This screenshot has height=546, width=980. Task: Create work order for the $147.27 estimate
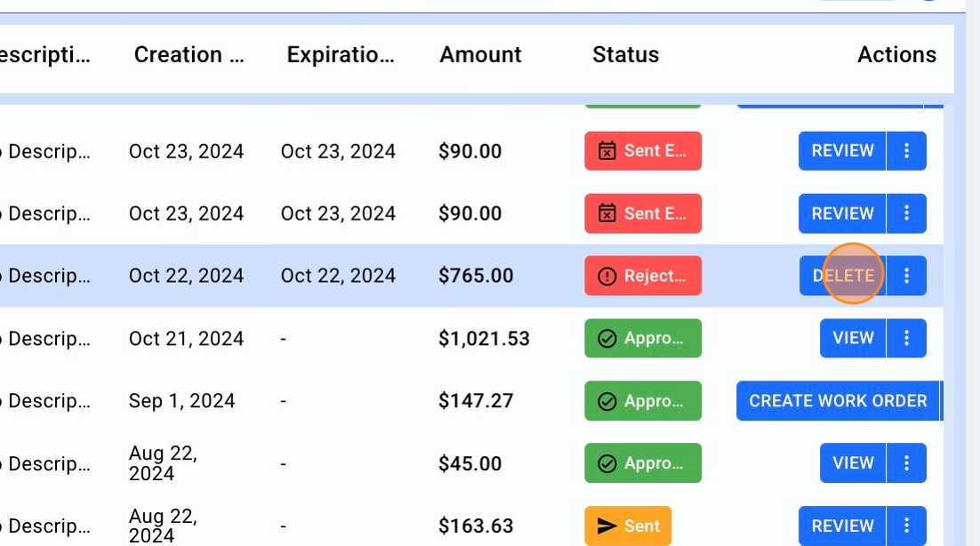click(x=838, y=401)
